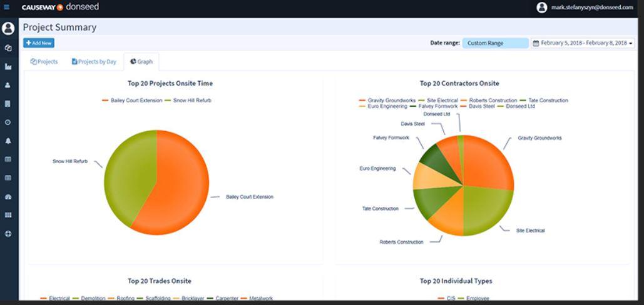Click the life-ring help sidebar icon
The width and height of the screenshot is (644, 305).
[x=8, y=234]
